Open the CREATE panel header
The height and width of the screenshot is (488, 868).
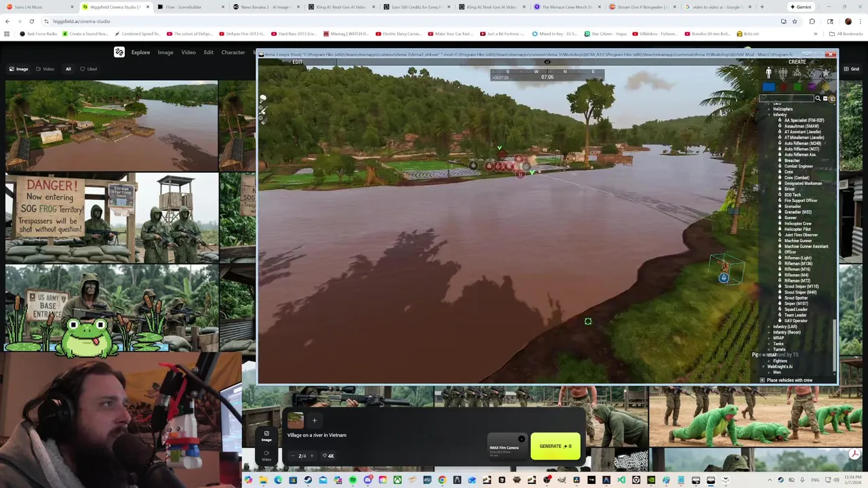(x=797, y=62)
